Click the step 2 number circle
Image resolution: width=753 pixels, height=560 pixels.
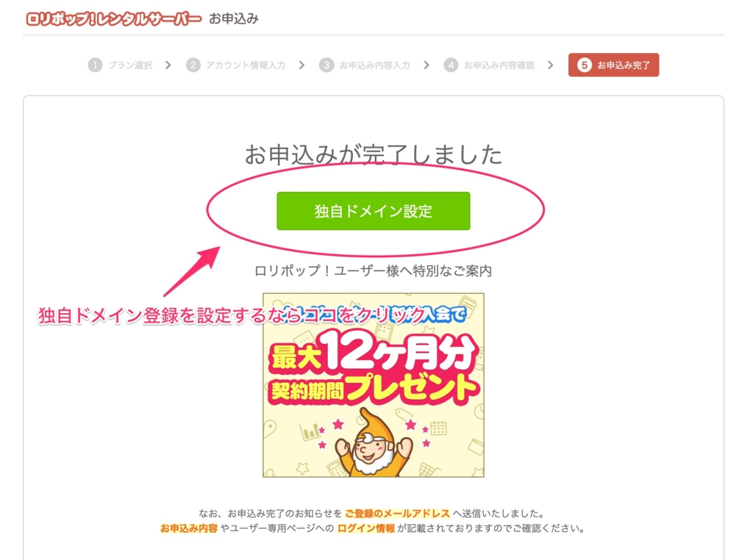(x=193, y=65)
